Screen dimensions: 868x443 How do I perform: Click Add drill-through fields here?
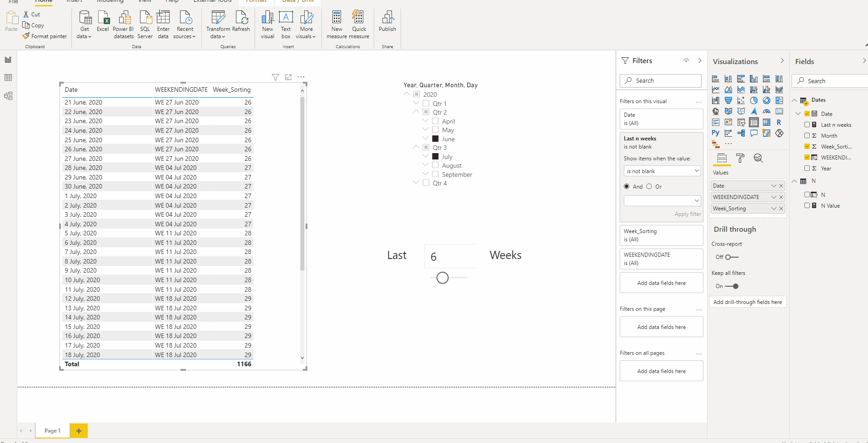click(748, 302)
